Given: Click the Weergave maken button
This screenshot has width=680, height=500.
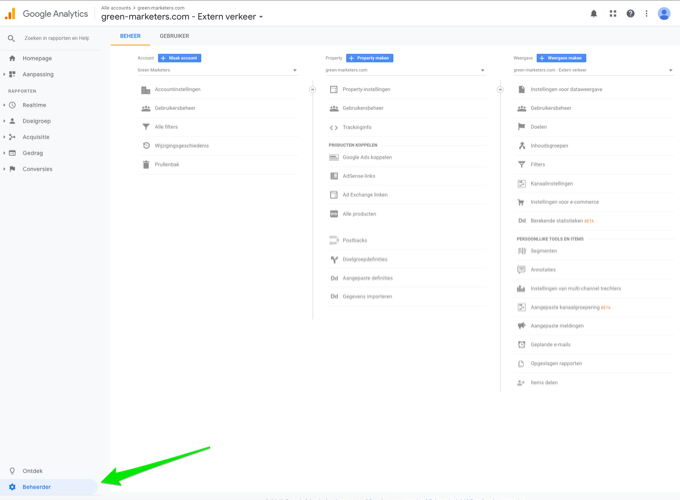Looking at the screenshot, I should click(561, 58).
